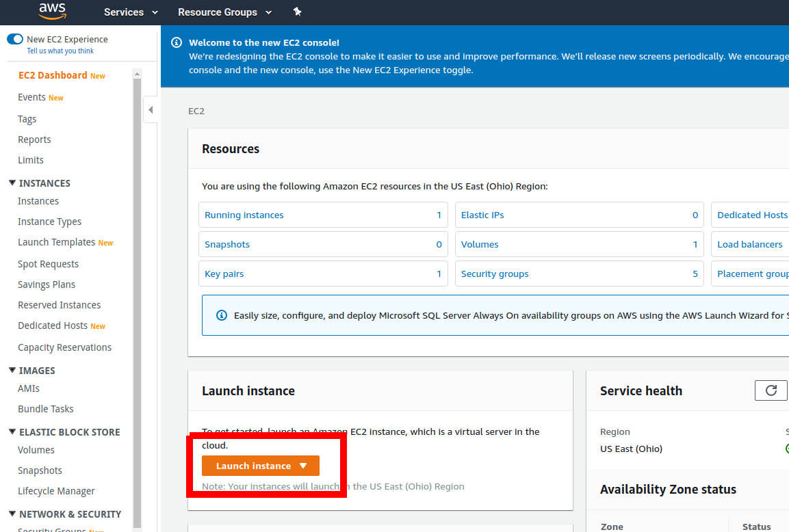Collapse the NETWORK & SECURITY section

click(x=12, y=514)
